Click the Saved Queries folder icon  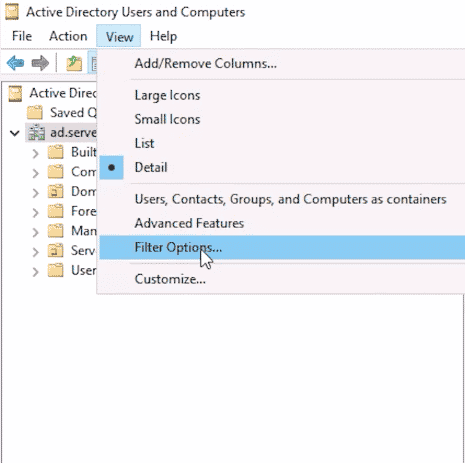[35, 113]
